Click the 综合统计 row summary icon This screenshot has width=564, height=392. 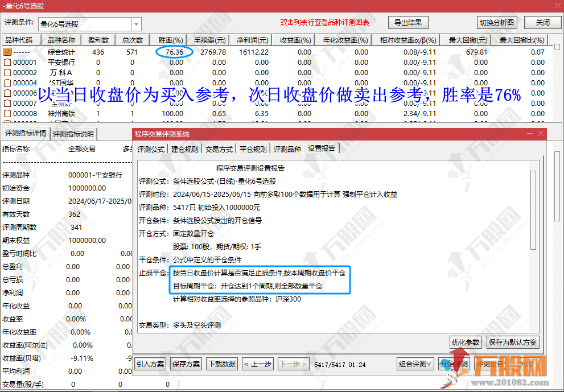7,52
